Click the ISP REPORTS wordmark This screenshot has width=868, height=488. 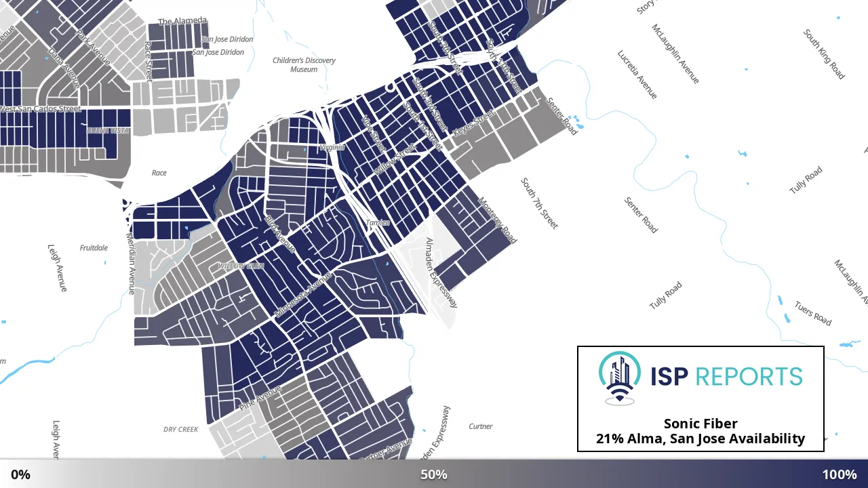point(726,377)
